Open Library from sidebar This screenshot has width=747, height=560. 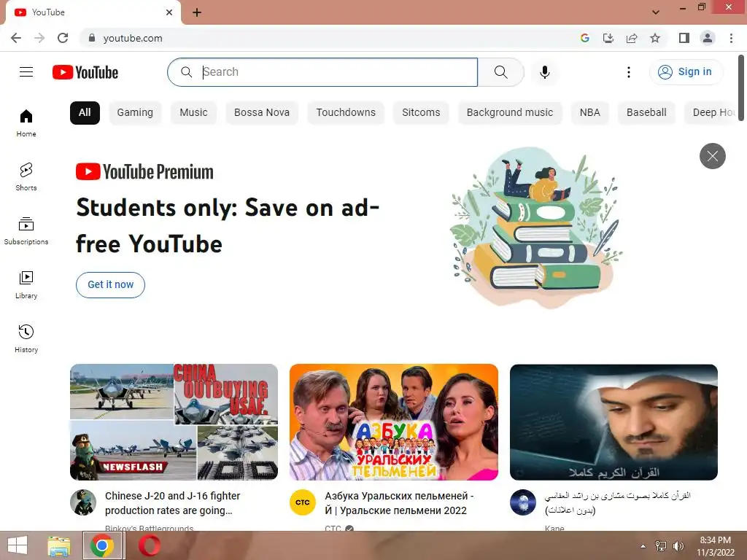pyautogui.click(x=26, y=285)
